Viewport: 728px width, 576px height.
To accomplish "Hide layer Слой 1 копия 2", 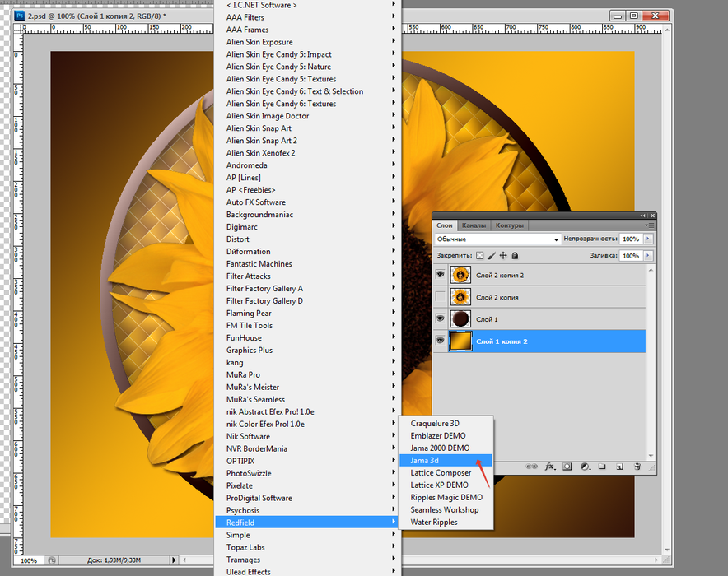I will (x=440, y=341).
